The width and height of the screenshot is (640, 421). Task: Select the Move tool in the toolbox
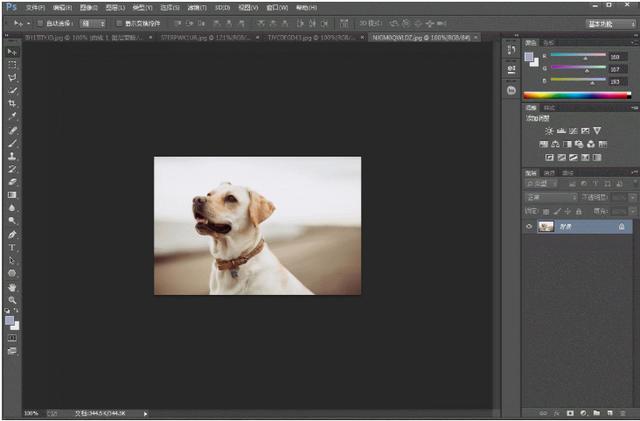pyautogui.click(x=12, y=51)
